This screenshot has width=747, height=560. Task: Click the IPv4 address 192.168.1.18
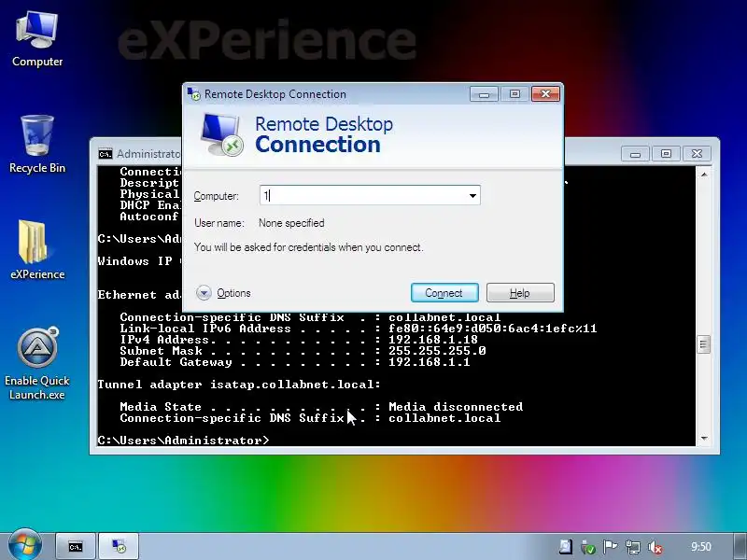433,340
